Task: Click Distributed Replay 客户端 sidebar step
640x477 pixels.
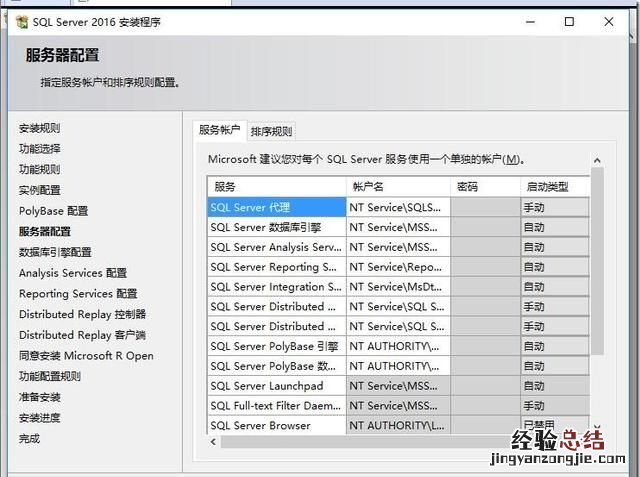Action: point(82,335)
